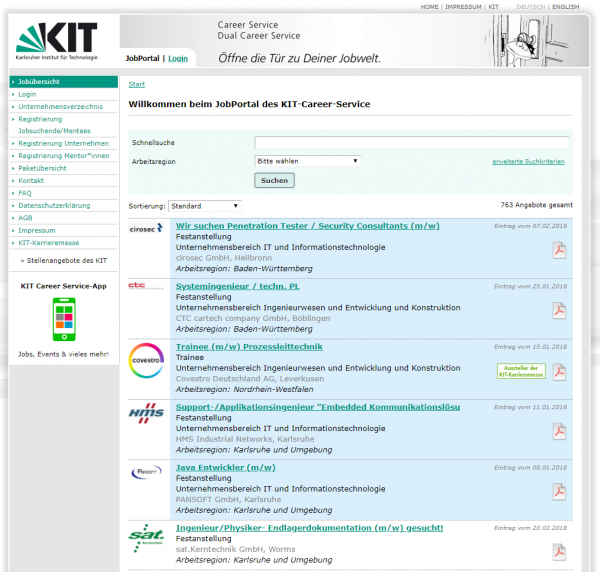Tap the green Career Service-App phone icon
600x572 pixels.
point(64,319)
